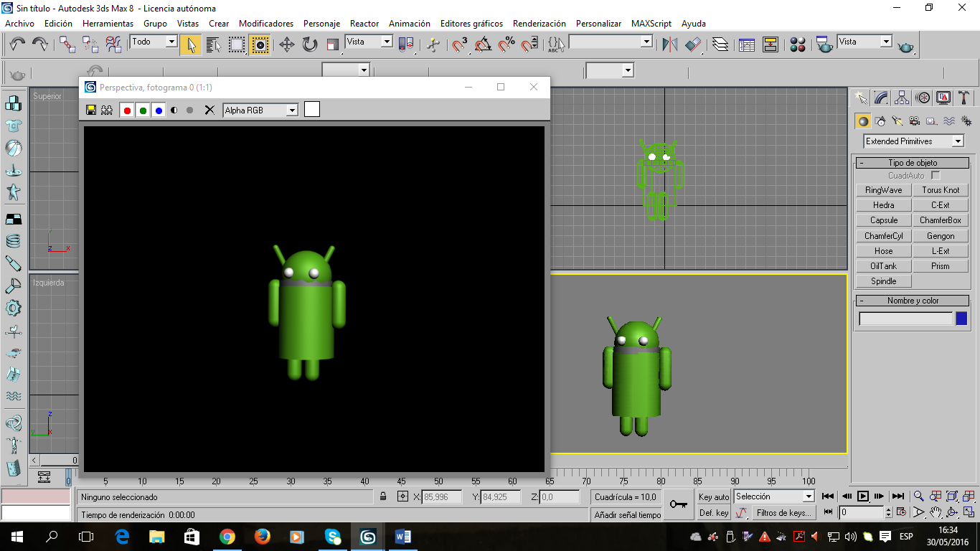
Task: Toggle the blue channel in render window
Action: [159, 110]
